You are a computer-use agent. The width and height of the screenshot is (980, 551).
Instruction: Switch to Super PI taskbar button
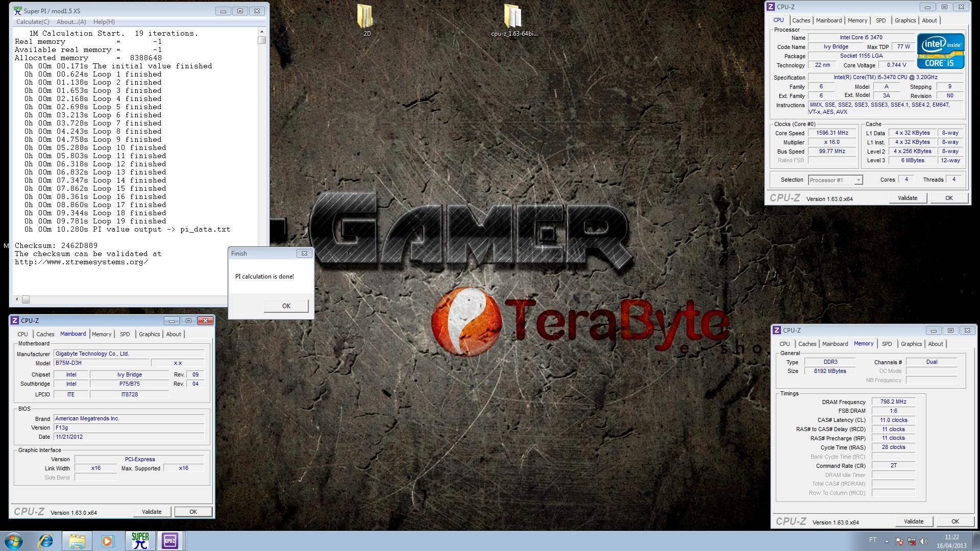140,541
